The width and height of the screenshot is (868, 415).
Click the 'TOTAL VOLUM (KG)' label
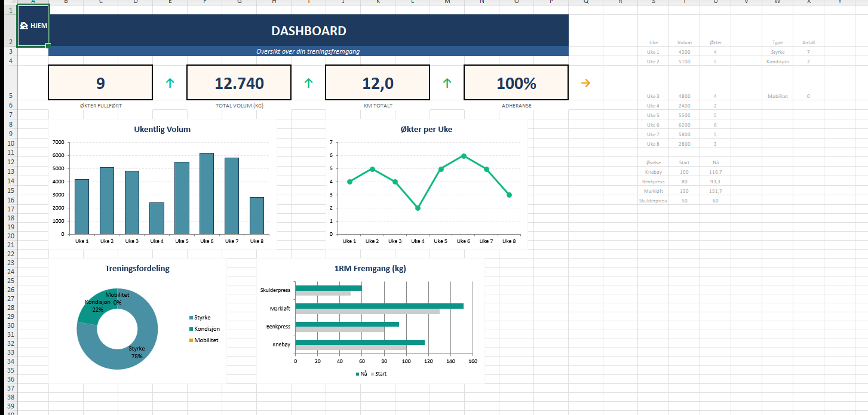(239, 105)
